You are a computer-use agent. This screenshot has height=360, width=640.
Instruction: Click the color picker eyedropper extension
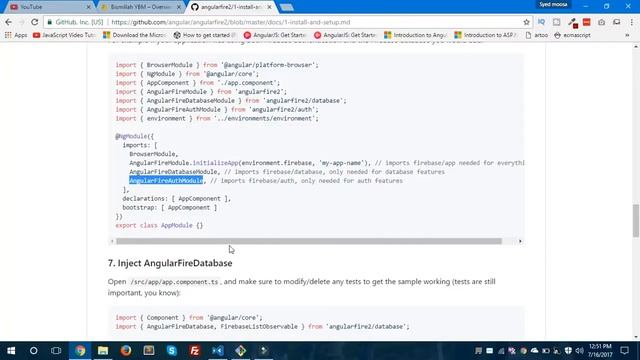point(572,22)
